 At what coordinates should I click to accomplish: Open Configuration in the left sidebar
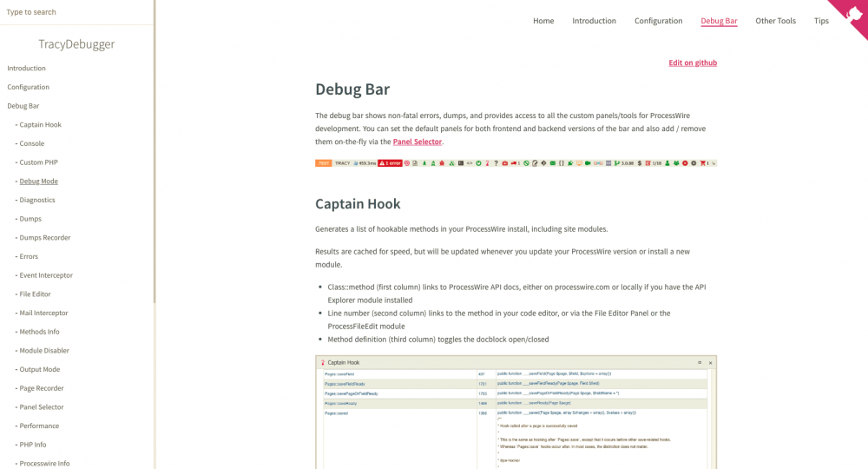click(29, 87)
